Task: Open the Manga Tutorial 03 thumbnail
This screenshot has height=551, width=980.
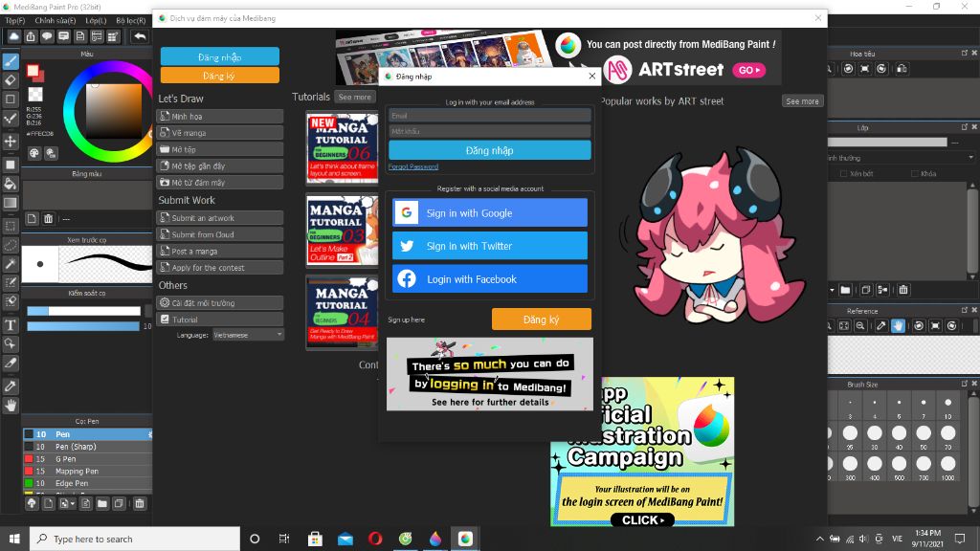Action: (x=342, y=230)
